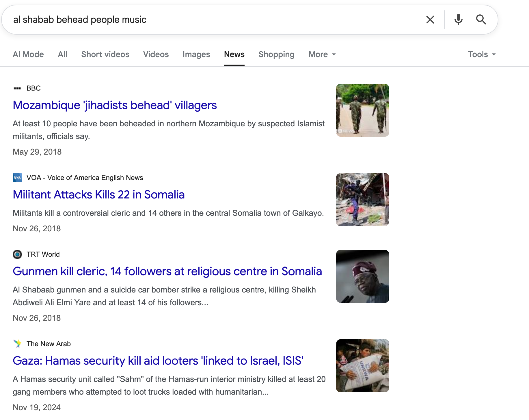This screenshot has height=420, width=529.
Task: Click The New Arab source favicon
Action: tap(17, 344)
